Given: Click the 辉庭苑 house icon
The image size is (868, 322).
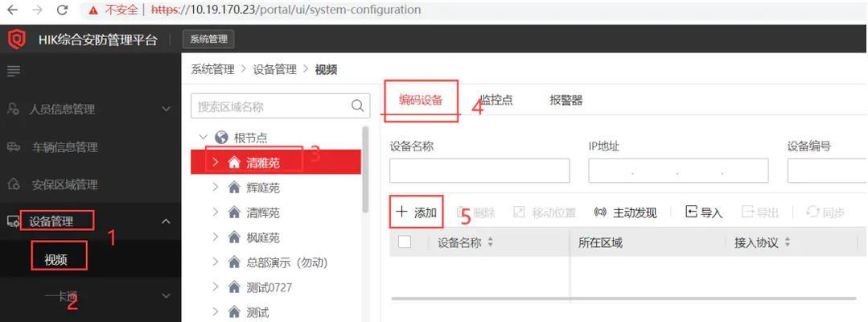Looking at the screenshot, I should 234,188.
